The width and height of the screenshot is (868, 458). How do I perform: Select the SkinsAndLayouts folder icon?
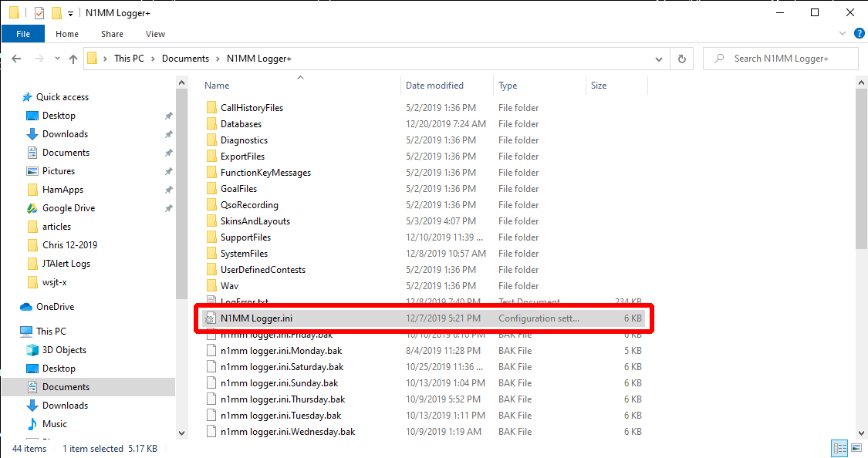click(211, 221)
